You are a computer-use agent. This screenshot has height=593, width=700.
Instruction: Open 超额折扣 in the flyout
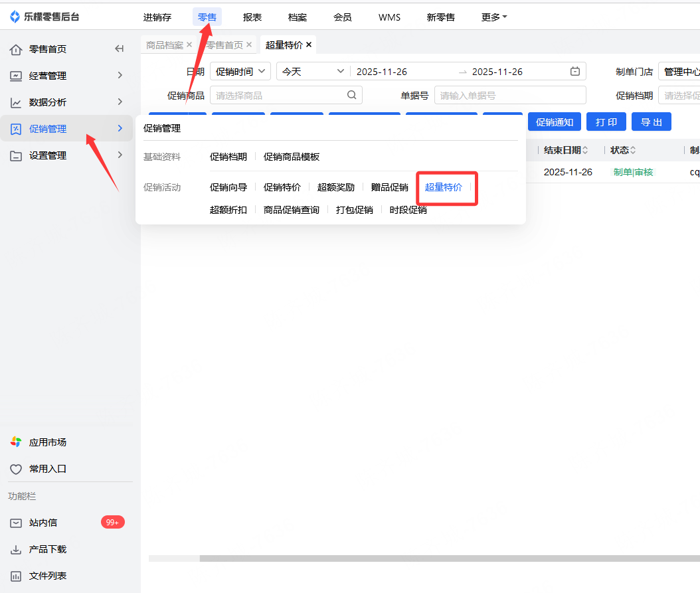point(228,210)
